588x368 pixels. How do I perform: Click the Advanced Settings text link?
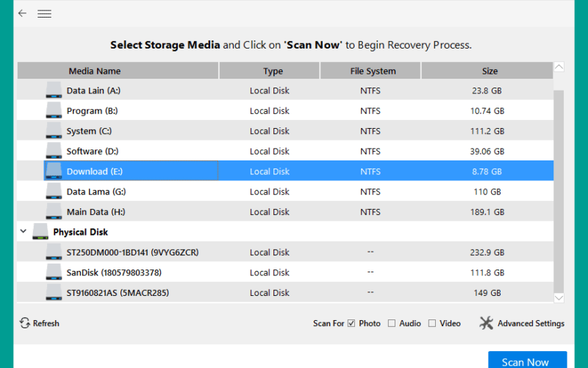click(x=531, y=323)
